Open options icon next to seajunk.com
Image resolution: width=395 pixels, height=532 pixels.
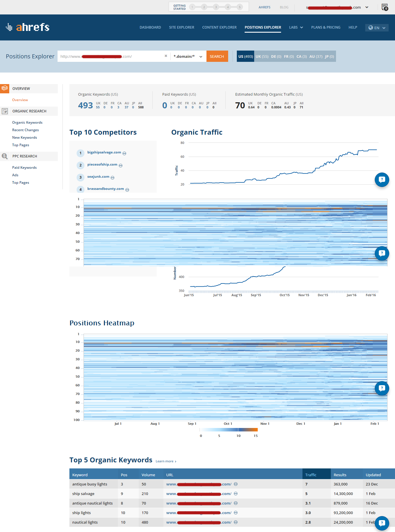[x=112, y=178]
